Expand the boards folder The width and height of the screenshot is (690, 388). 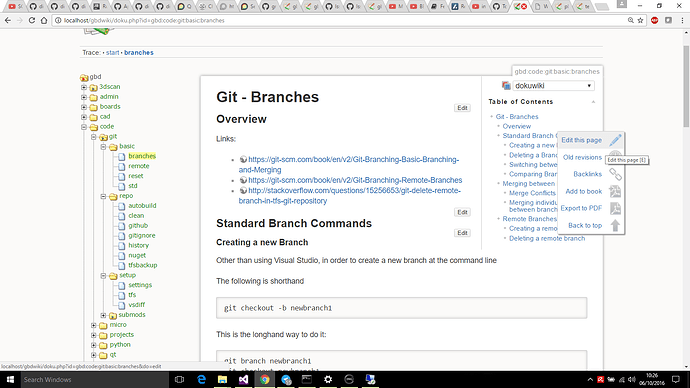coord(84,107)
